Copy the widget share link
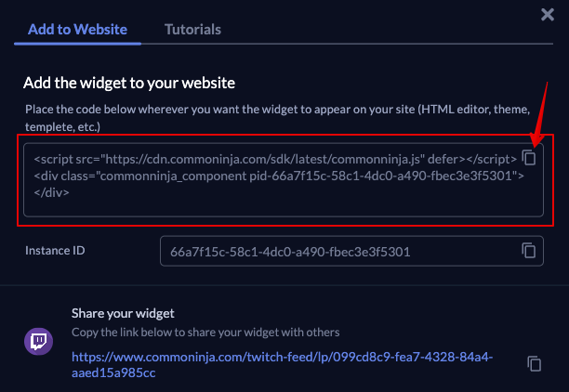This screenshot has height=392, width=569. point(534,363)
